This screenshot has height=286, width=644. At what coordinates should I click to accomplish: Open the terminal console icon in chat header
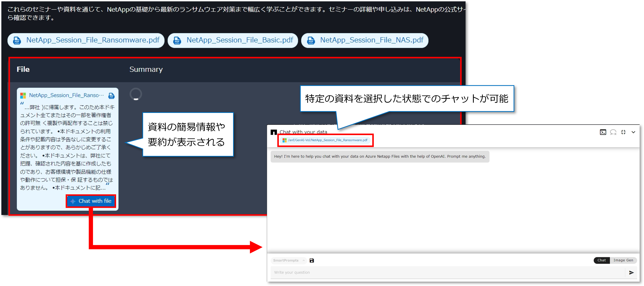coord(603,132)
